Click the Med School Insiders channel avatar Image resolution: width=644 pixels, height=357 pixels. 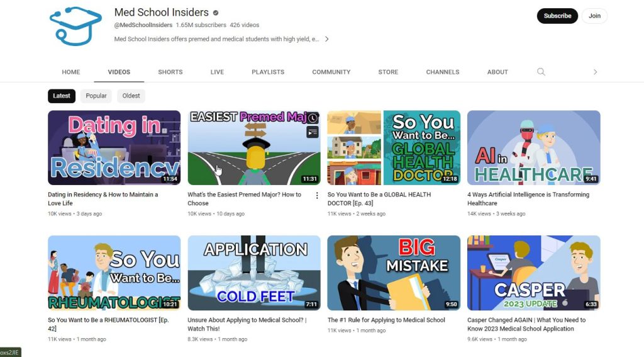pyautogui.click(x=75, y=25)
